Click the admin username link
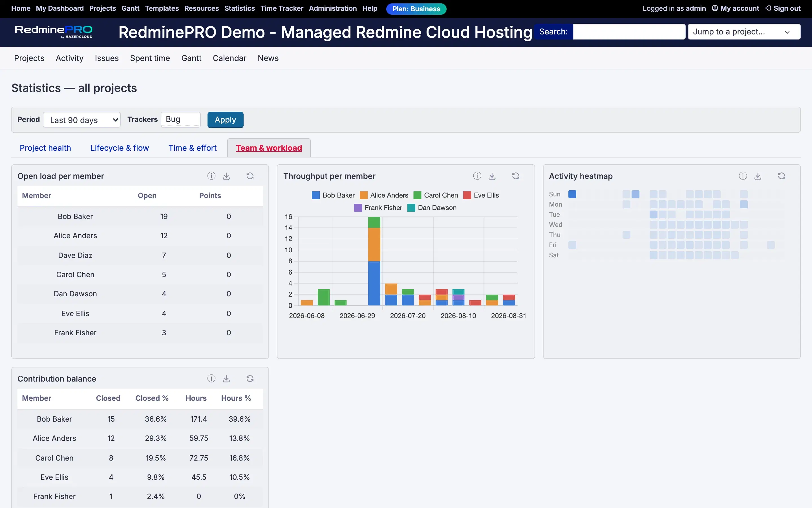The image size is (812, 508). click(696, 8)
